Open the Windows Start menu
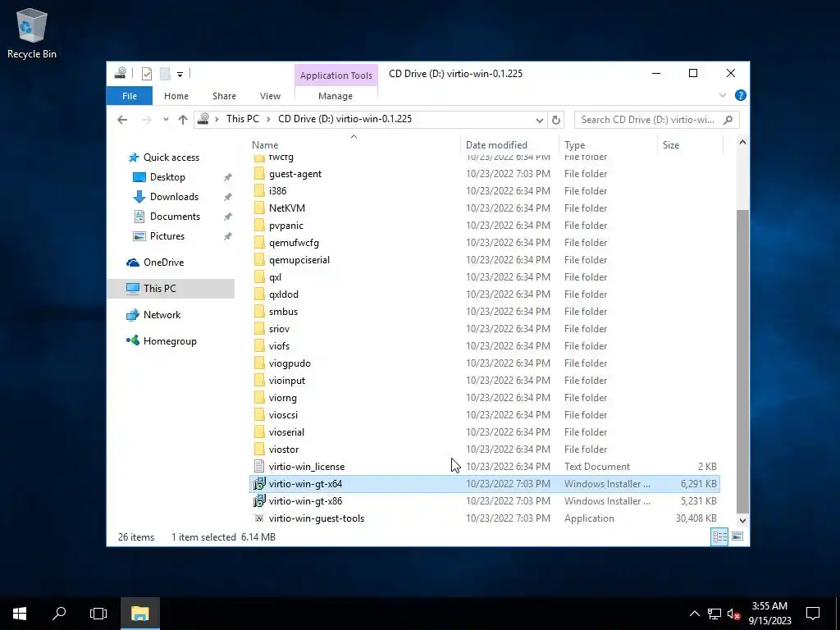The image size is (840, 630). coord(20,614)
